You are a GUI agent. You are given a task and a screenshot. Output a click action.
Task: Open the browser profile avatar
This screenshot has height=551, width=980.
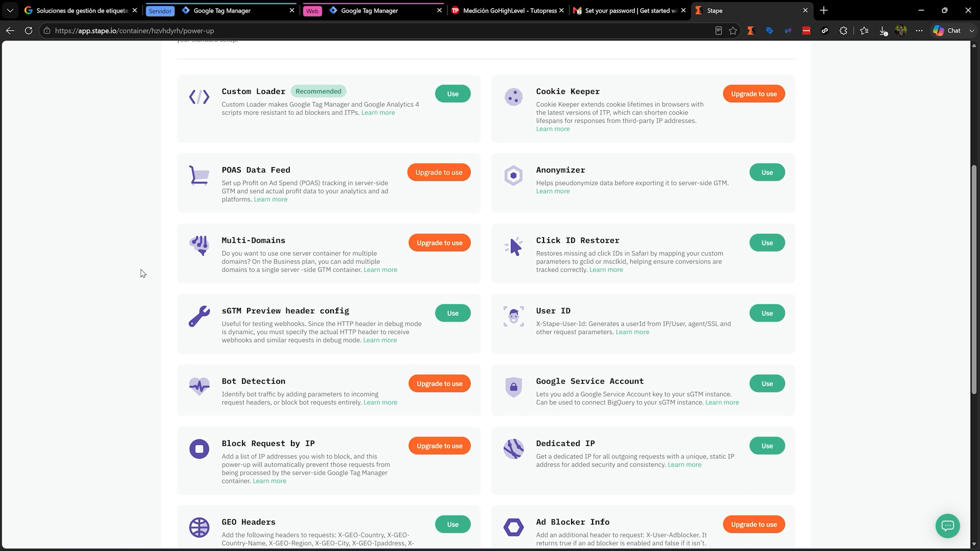pos(901,31)
